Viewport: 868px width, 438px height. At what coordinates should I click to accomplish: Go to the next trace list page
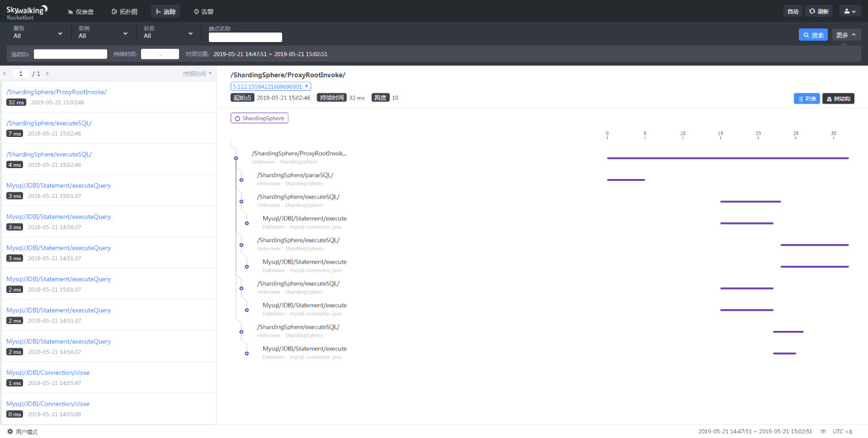47,73
